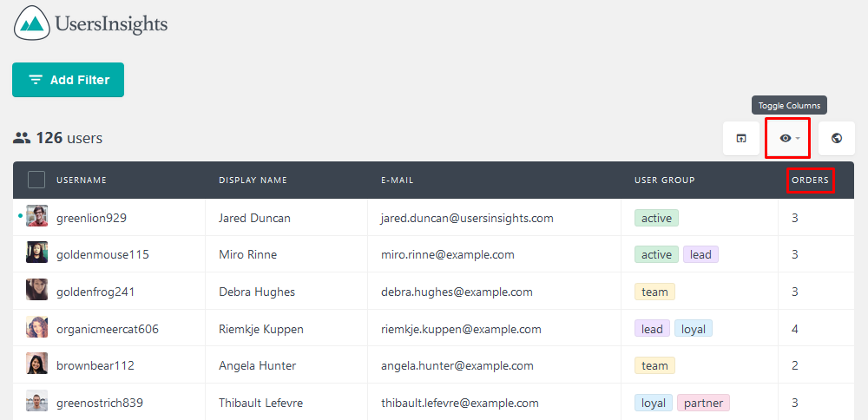
Task: Click jared.duncan@usersinsights.com email
Action: tap(467, 218)
